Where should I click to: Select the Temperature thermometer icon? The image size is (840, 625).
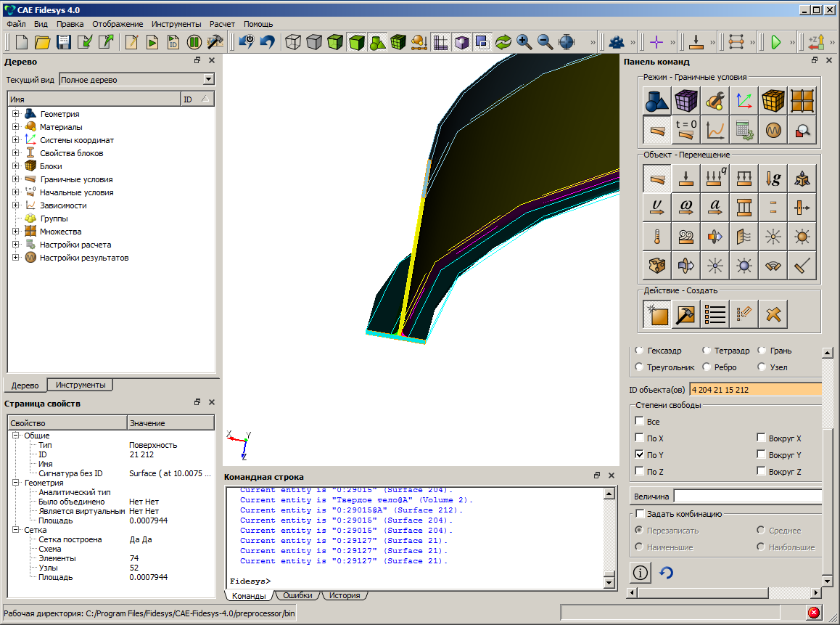[x=656, y=236]
